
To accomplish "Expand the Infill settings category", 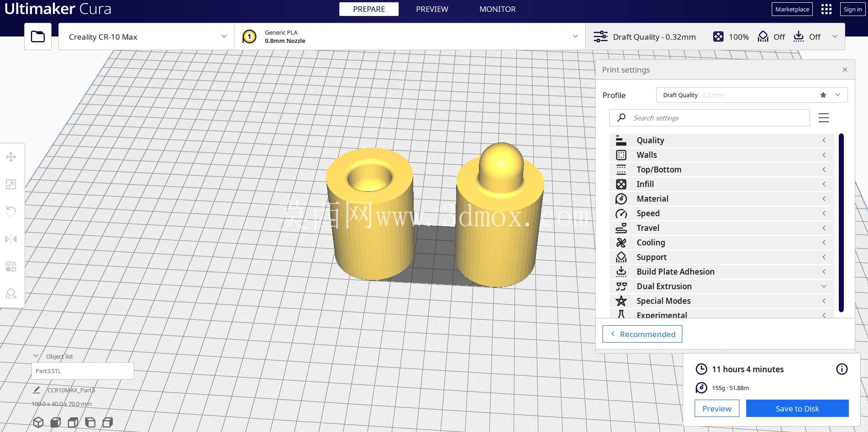I will click(x=722, y=184).
